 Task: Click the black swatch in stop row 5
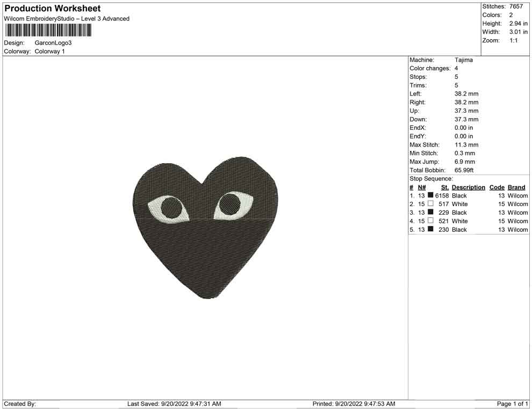click(430, 229)
